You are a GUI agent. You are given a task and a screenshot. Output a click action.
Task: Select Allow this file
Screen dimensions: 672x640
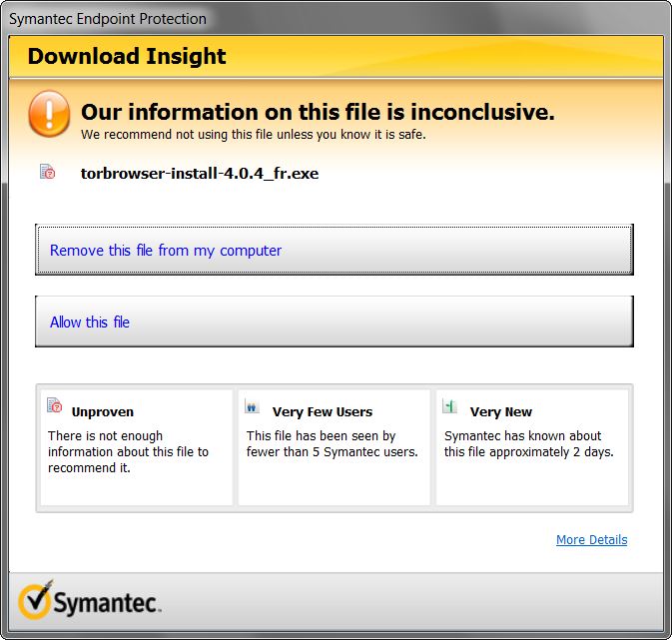pos(335,321)
